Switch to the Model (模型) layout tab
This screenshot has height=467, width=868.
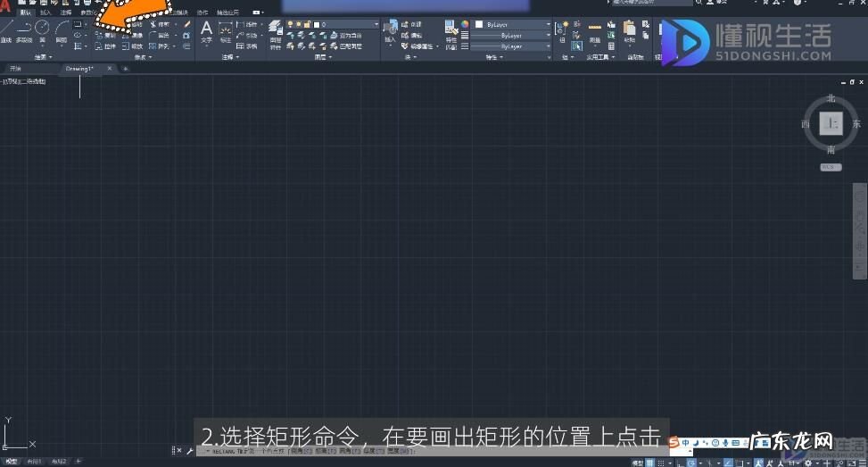point(11,461)
